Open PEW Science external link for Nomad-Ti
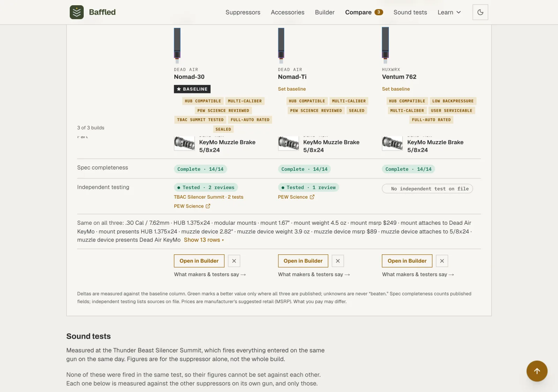 [x=296, y=197]
